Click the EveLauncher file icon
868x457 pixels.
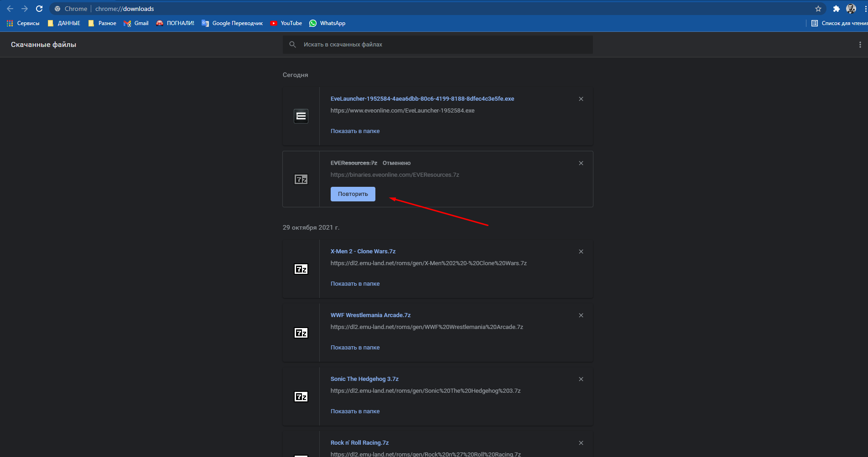click(x=301, y=116)
